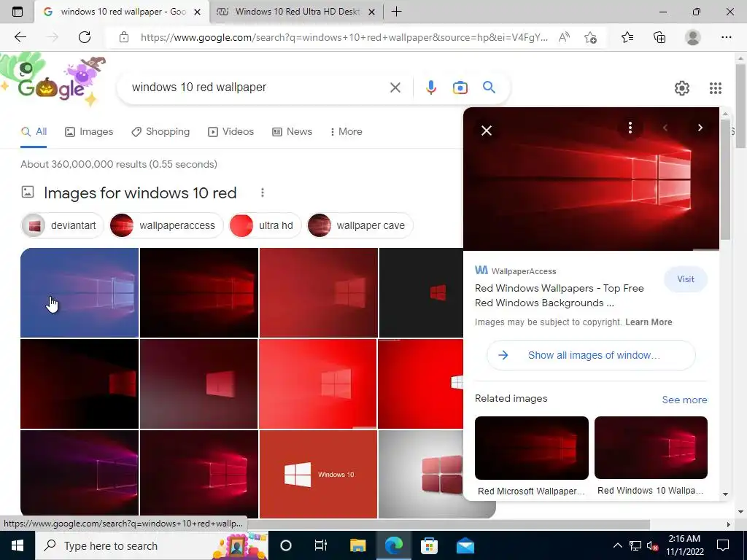Click the browser back arrow
747x560 pixels.
point(20,37)
